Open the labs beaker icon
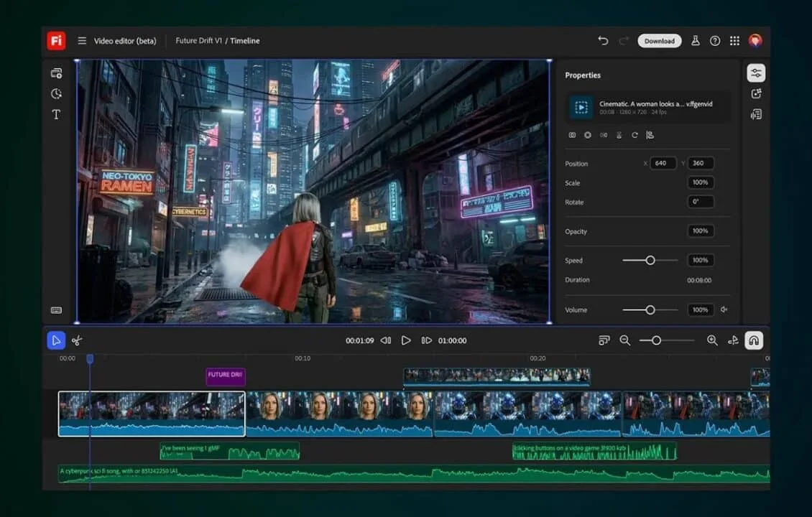The height and width of the screenshot is (517, 812). click(x=696, y=41)
